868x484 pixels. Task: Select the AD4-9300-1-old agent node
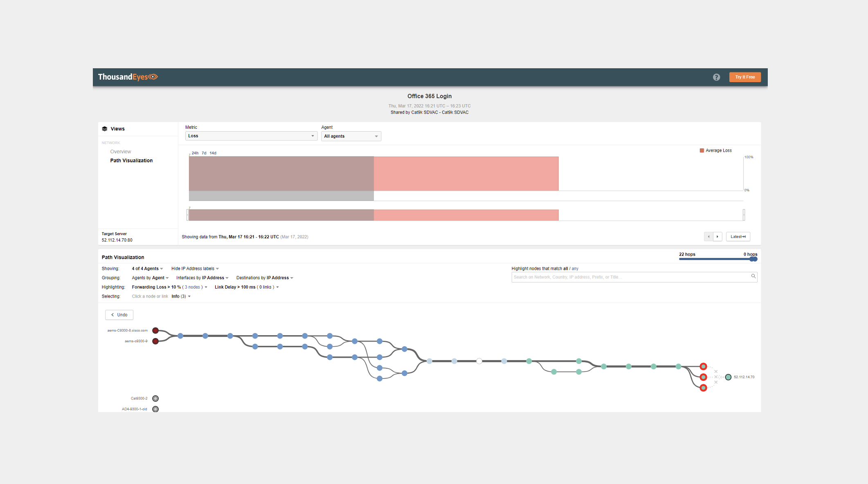(155, 409)
